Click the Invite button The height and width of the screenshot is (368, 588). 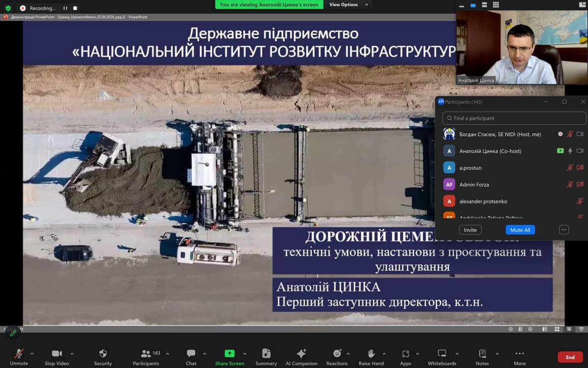(470, 230)
